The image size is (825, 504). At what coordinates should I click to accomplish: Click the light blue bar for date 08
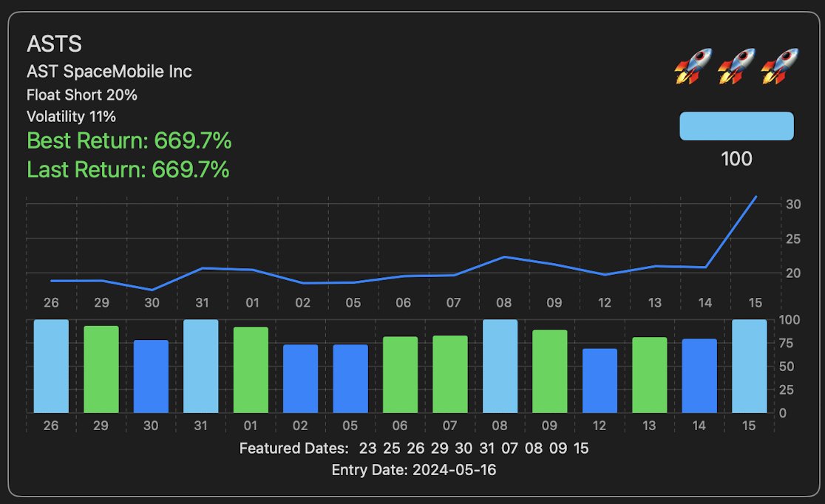(500, 366)
